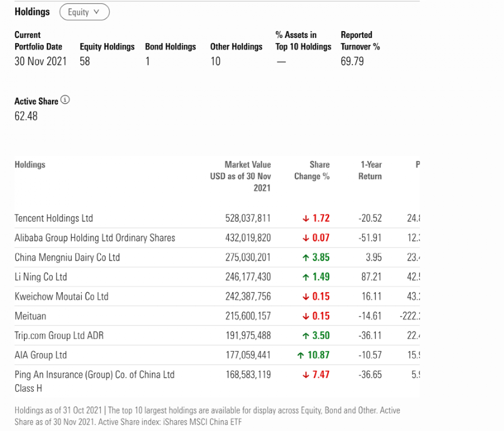The width and height of the screenshot is (504, 431).
Task: Click Tencent market value 528,037,811
Action: coord(248,218)
